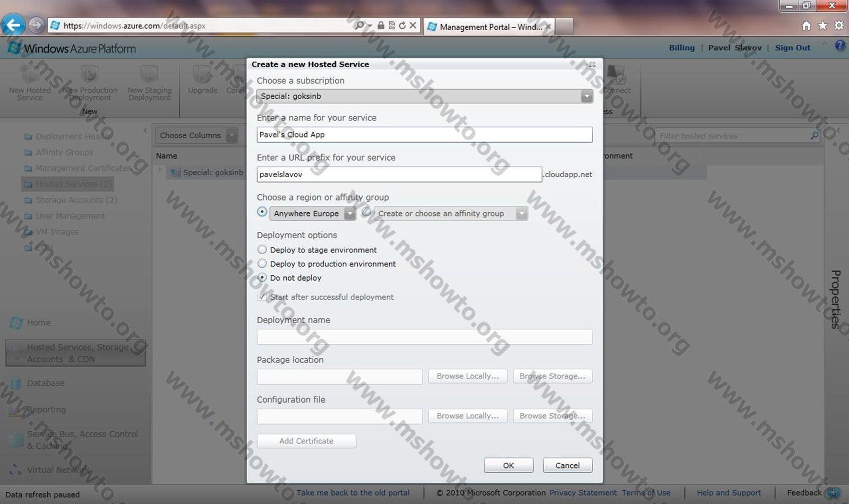Viewport: 849px width, 504px height.
Task: Select region radio button for Anywhere Europe
Action: [262, 212]
